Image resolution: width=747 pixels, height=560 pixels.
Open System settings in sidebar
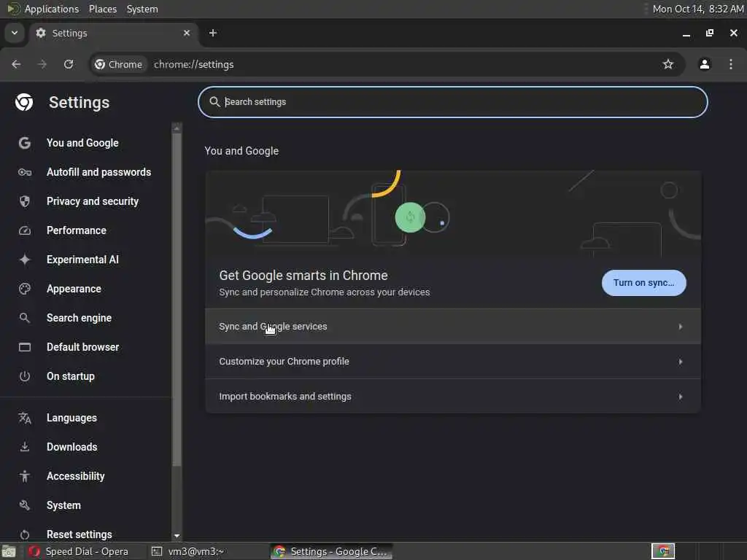point(63,505)
